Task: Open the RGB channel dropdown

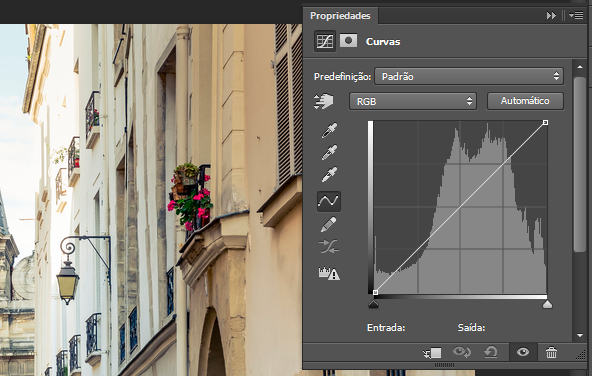Action: [413, 101]
